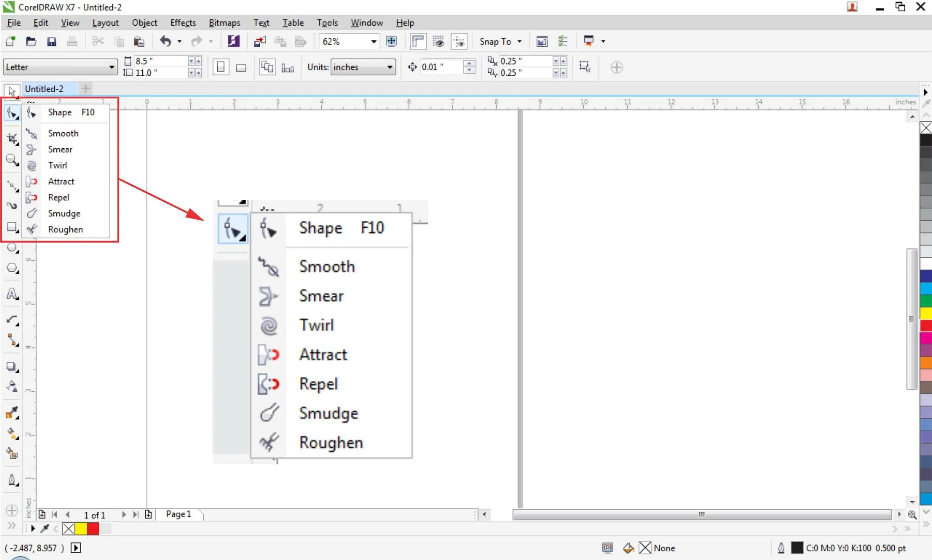
Task: Toggle Show rulers button
Action: (x=418, y=42)
